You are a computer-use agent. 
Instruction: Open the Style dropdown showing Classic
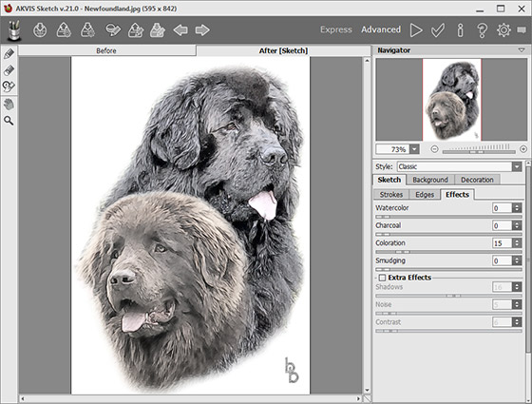pyautogui.click(x=459, y=166)
